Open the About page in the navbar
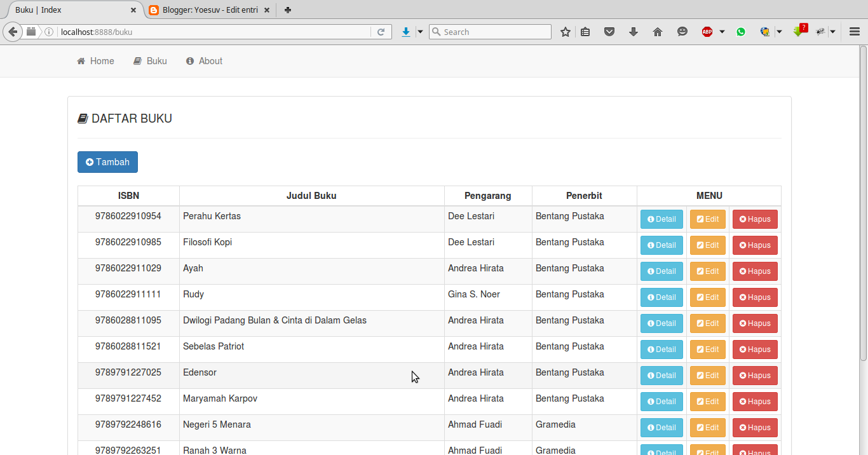Screen dimensions: 868x455 (204, 60)
